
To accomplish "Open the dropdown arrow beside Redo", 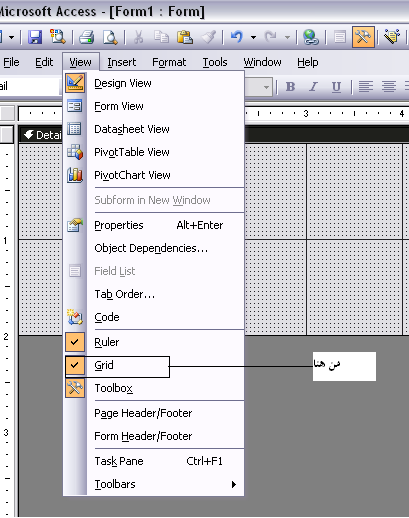I will (287, 37).
